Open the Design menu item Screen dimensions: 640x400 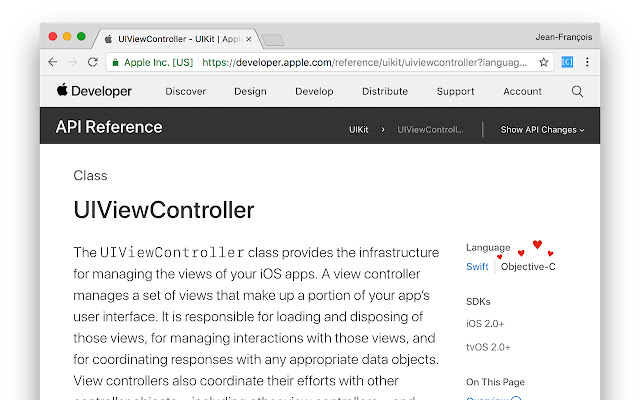pyautogui.click(x=250, y=91)
